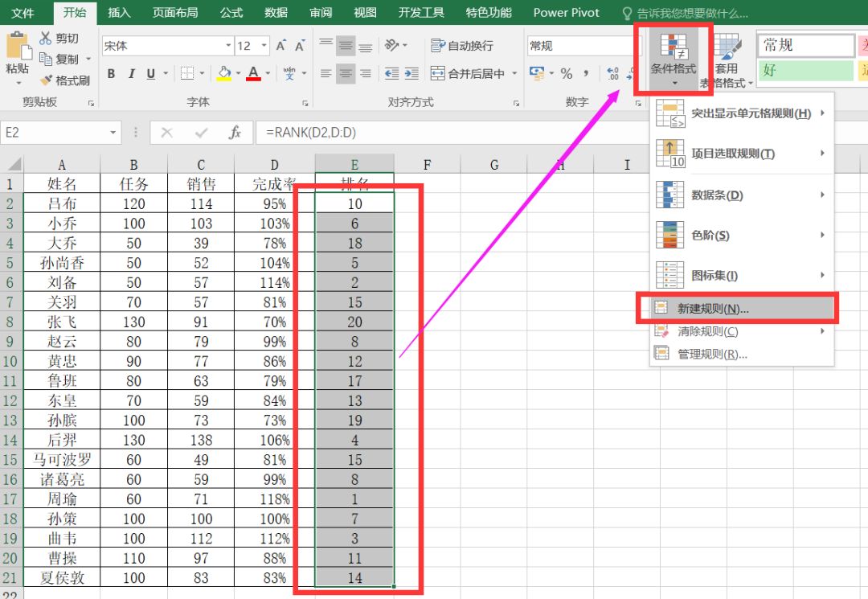Switch to the 插入 ribbon tab

point(119,12)
